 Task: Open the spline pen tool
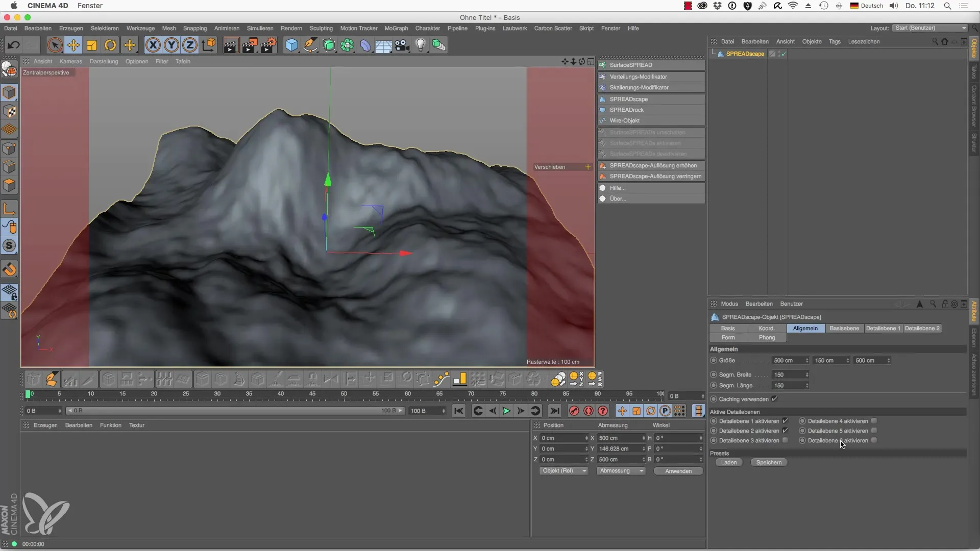(310, 45)
